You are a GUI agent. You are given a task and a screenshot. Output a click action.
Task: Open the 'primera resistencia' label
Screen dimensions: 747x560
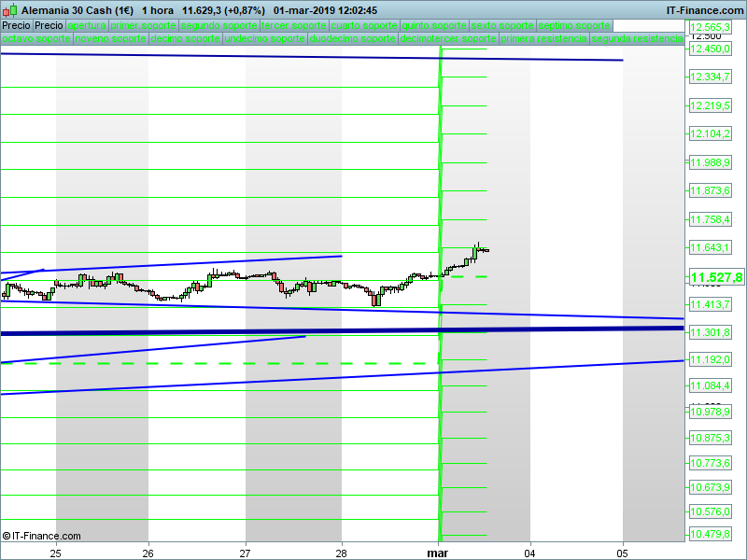543,39
